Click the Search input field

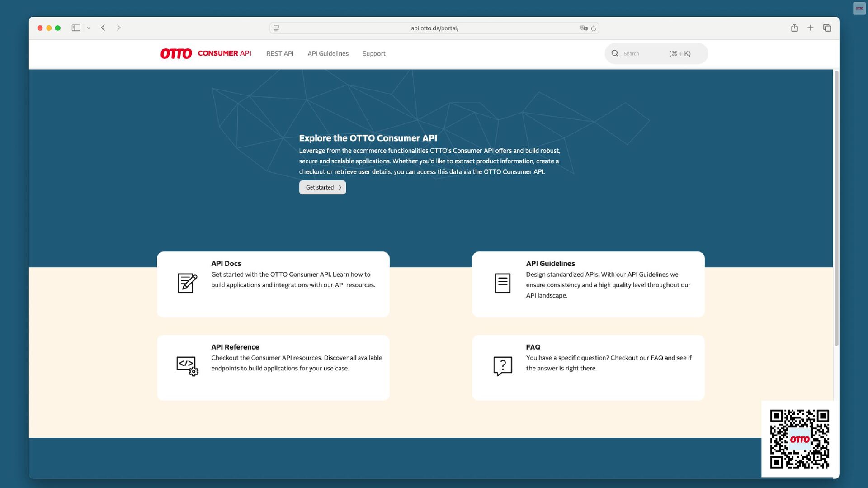[656, 53]
